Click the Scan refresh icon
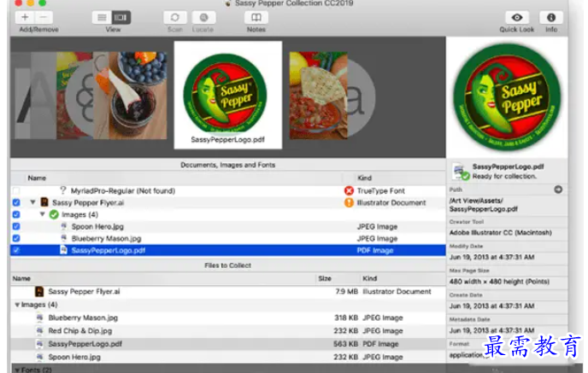This screenshot has height=373, width=588. click(174, 18)
